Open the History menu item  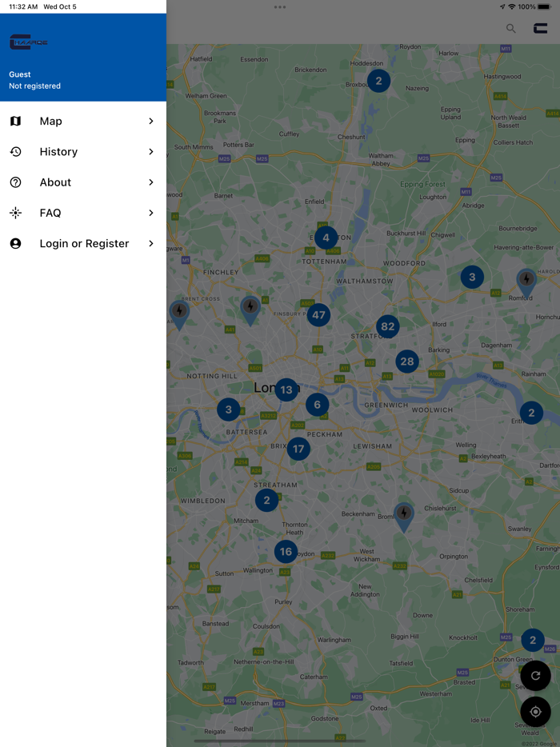click(58, 152)
